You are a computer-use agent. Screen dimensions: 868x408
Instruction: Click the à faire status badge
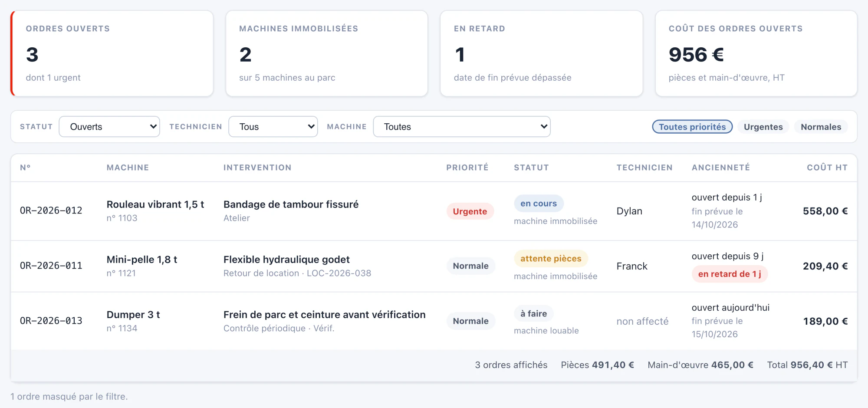coord(533,313)
